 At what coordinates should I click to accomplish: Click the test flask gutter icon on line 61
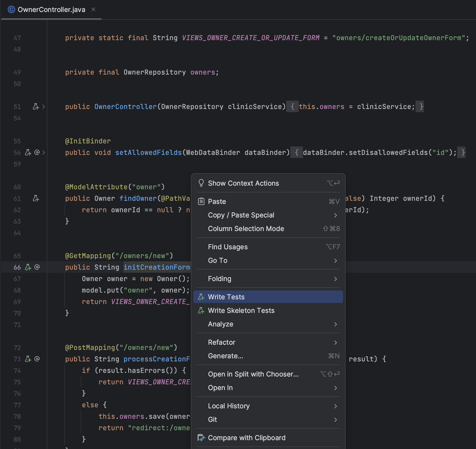(36, 198)
